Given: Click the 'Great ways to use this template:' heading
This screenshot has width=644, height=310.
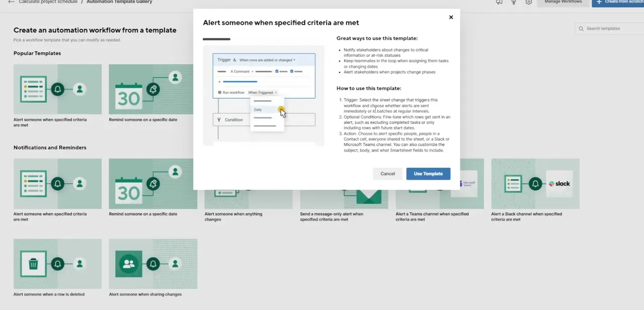Looking at the screenshot, I should click(377, 38).
